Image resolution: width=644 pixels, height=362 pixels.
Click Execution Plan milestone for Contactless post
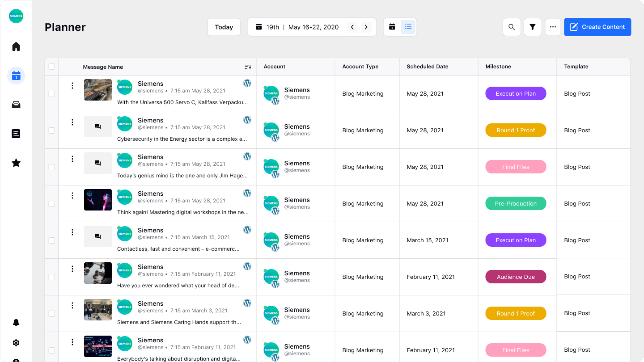point(516,240)
